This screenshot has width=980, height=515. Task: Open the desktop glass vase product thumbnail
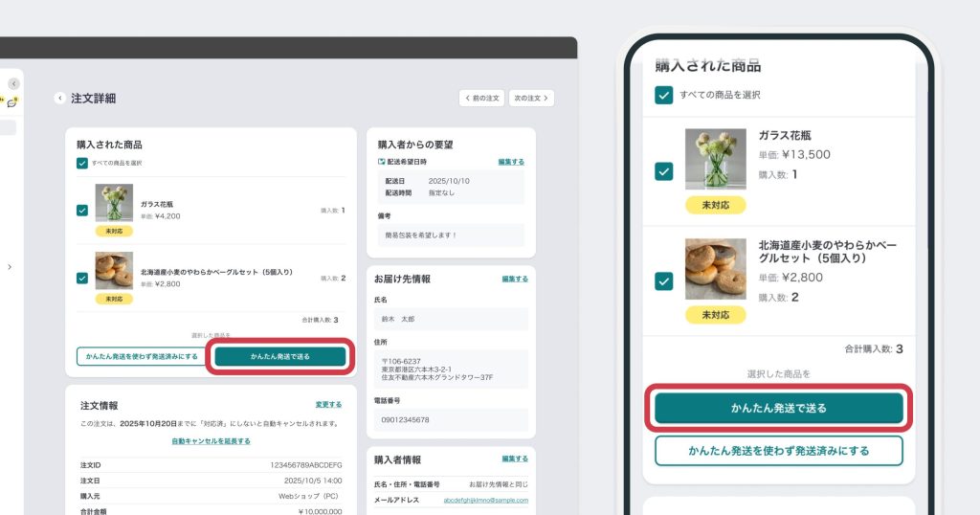click(x=114, y=204)
